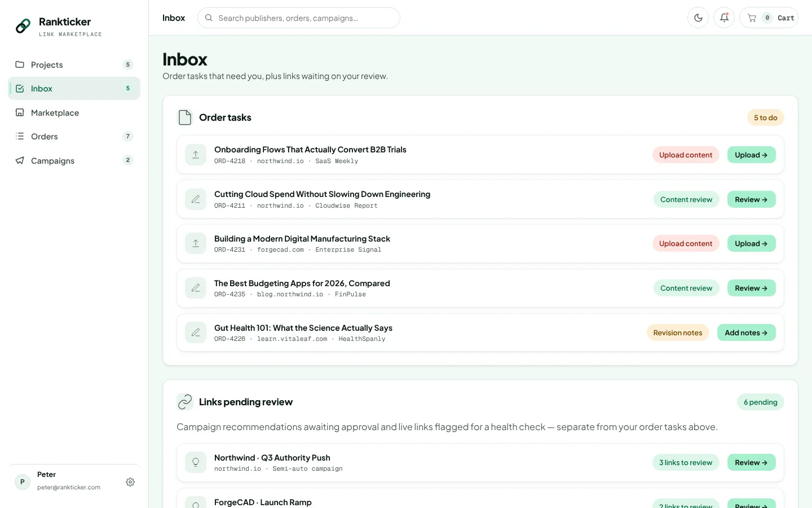Image resolution: width=812 pixels, height=508 pixels.
Task: Click the 'Upload content' status on Onboarding Flows
Action: 686,155
